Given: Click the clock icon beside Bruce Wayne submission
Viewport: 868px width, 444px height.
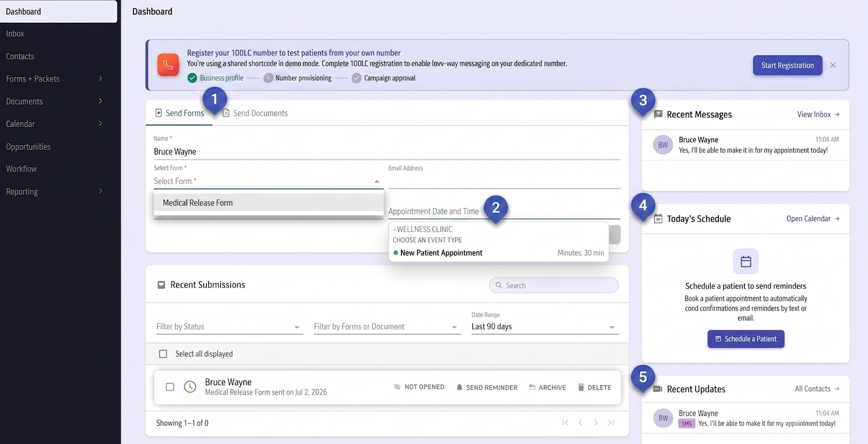Looking at the screenshot, I should 190,387.
